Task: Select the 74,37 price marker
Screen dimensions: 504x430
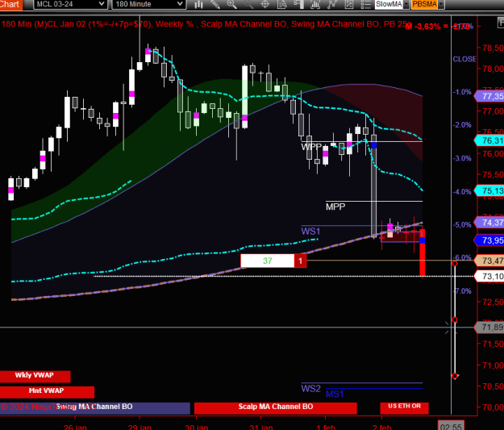Action: point(489,223)
